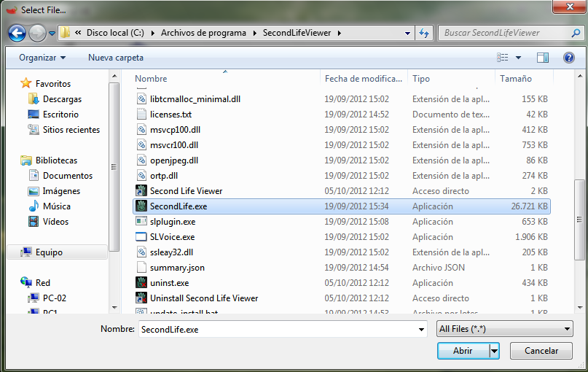
Task: Click msvcr100.dll file icon
Action: (x=141, y=145)
